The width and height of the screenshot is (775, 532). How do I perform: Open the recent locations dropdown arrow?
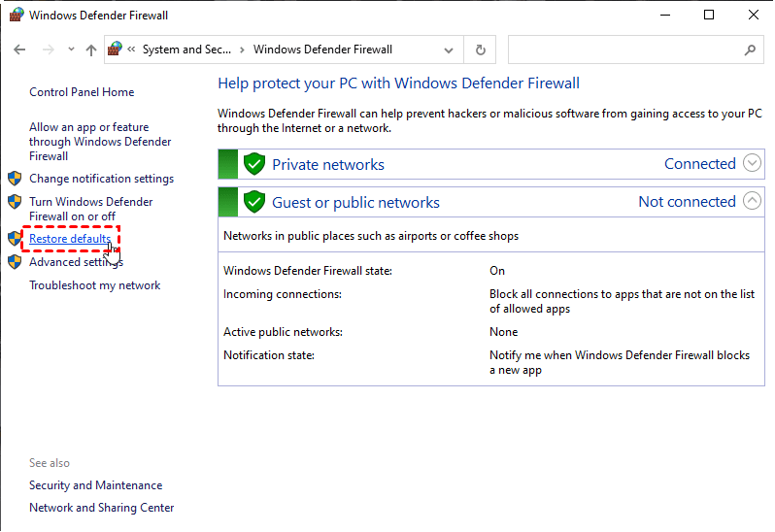(x=71, y=50)
